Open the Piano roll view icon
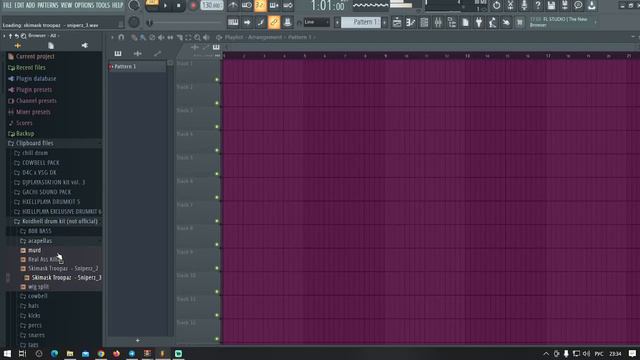Viewport: 640px width, 360px height. pos(410,22)
